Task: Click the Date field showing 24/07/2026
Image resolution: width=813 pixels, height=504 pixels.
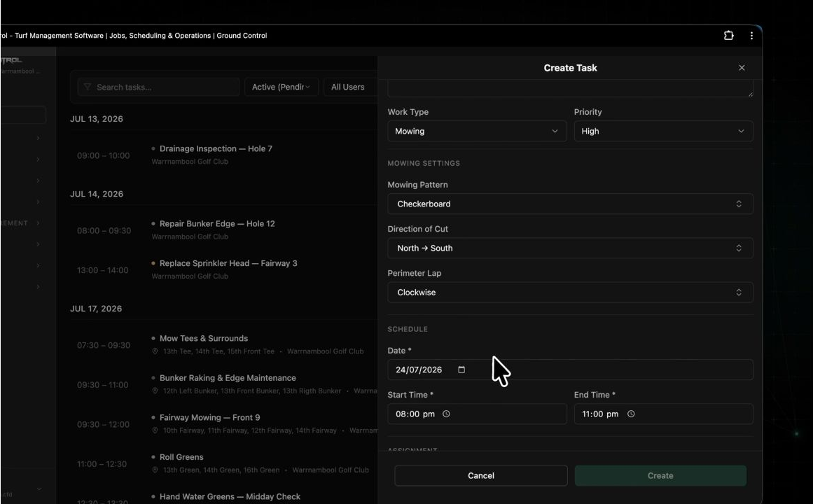Action: tap(570, 370)
